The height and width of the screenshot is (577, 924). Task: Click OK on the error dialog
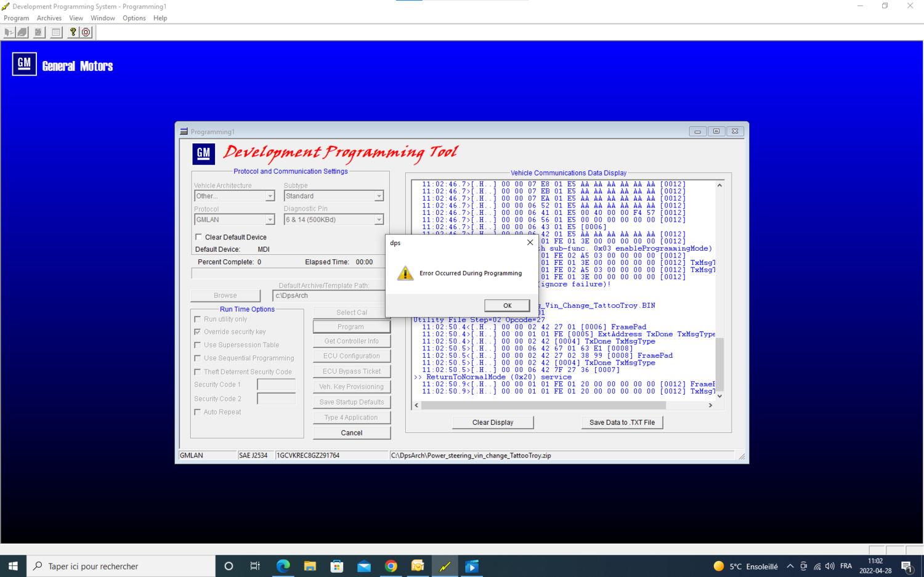(x=507, y=305)
